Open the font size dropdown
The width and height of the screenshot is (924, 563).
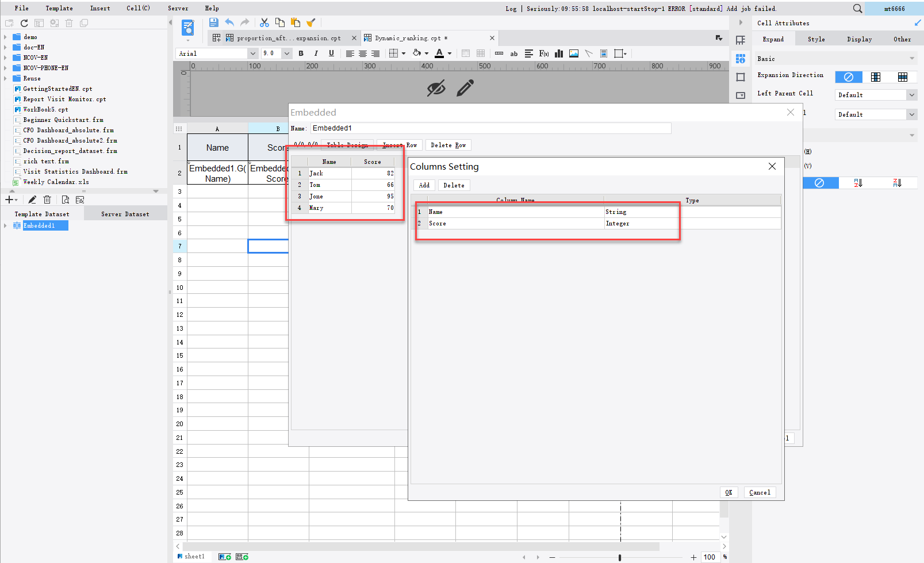(x=286, y=53)
